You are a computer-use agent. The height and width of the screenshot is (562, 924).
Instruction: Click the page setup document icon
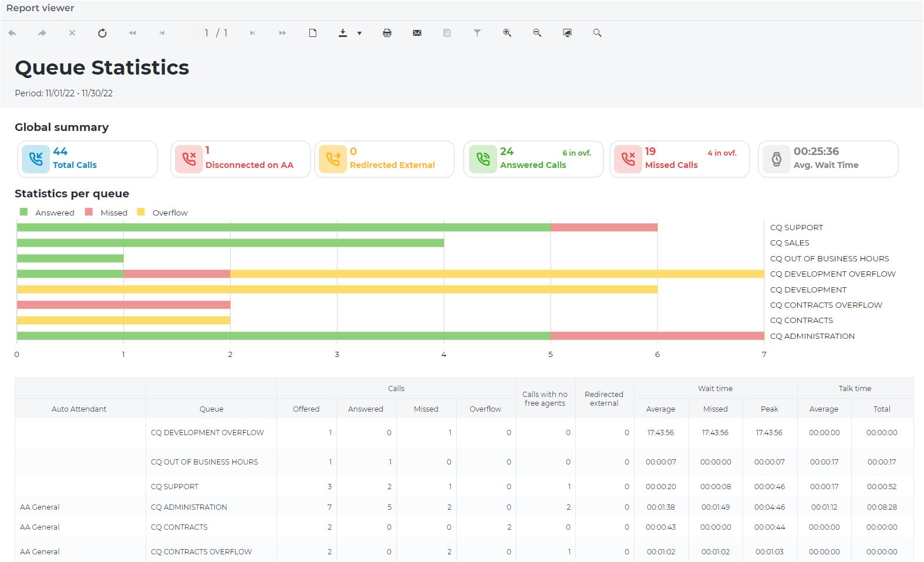click(313, 33)
